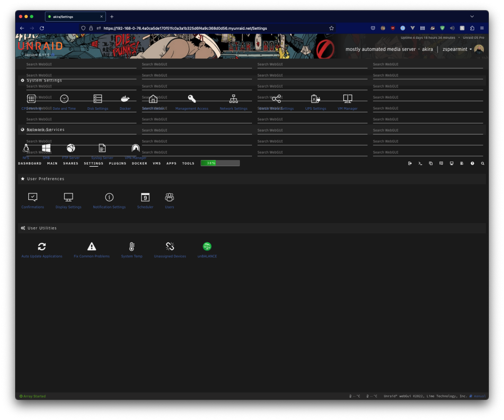This screenshot has width=504, height=420.
Task: Open VM Manager icon
Action: [x=347, y=99]
